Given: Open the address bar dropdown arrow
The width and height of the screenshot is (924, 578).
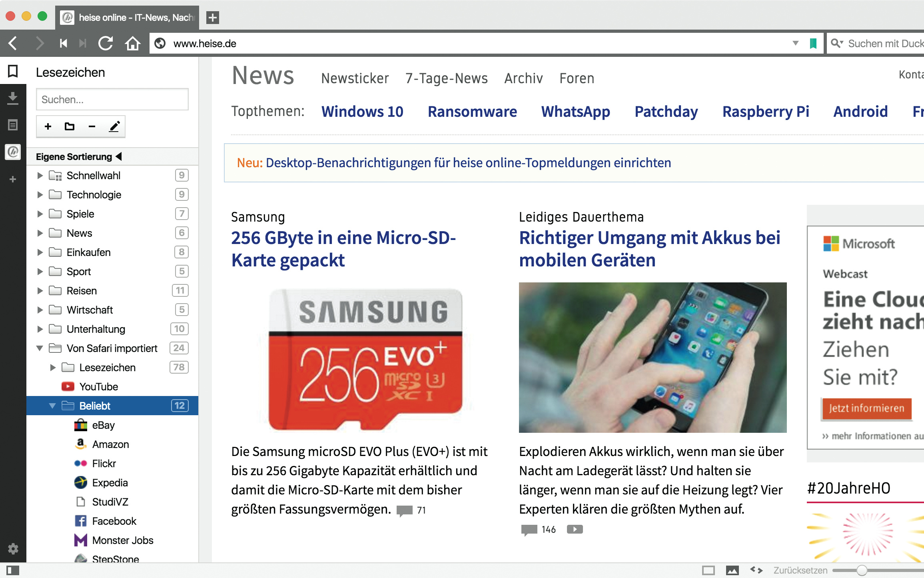Looking at the screenshot, I should click(795, 43).
